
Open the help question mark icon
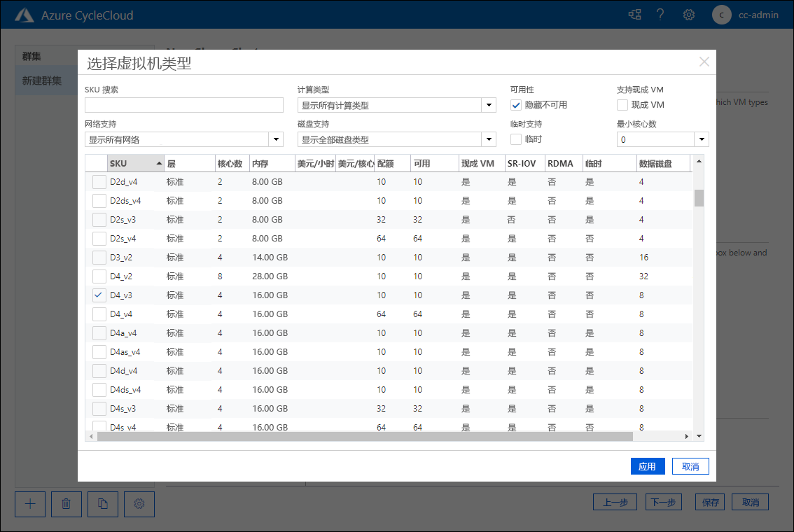click(x=660, y=15)
